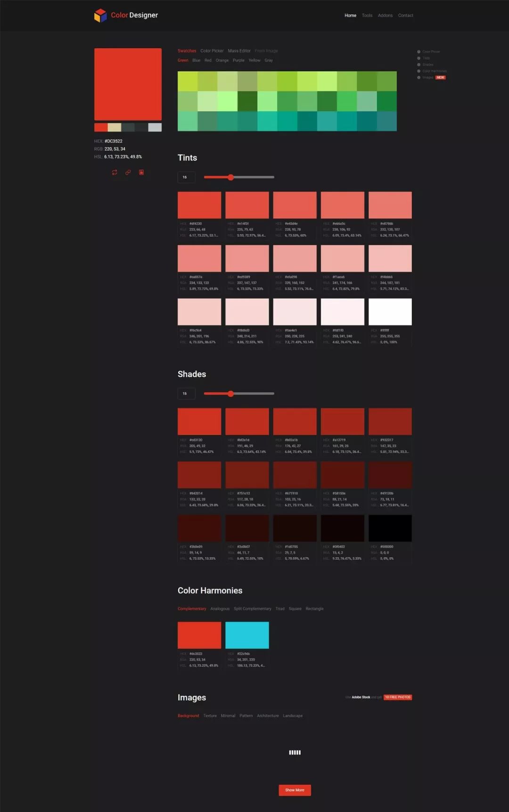Show the Purple swatch category

[x=238, y=60]
